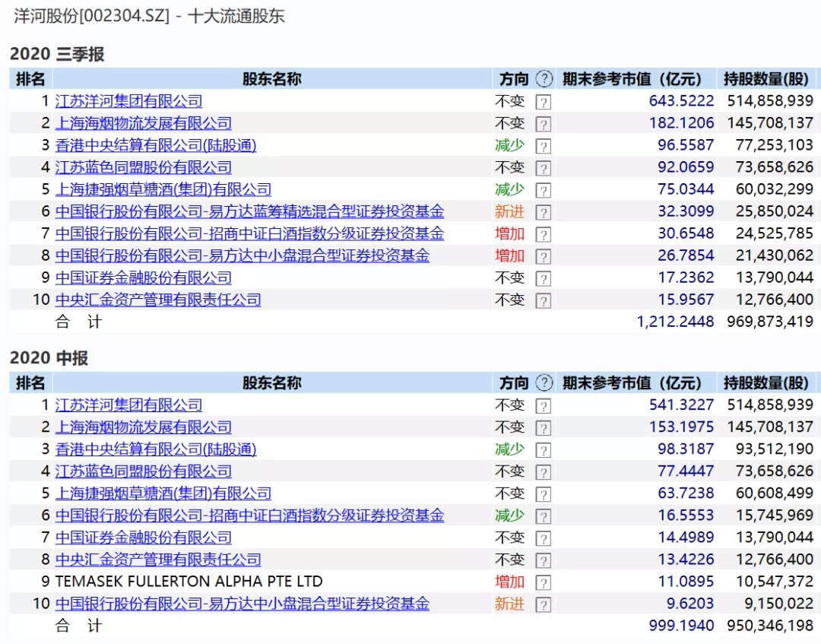Open 江苏蓝色同盟股份有限公司 link in 中报
The image size is (821, 644).
pos(144,471)
